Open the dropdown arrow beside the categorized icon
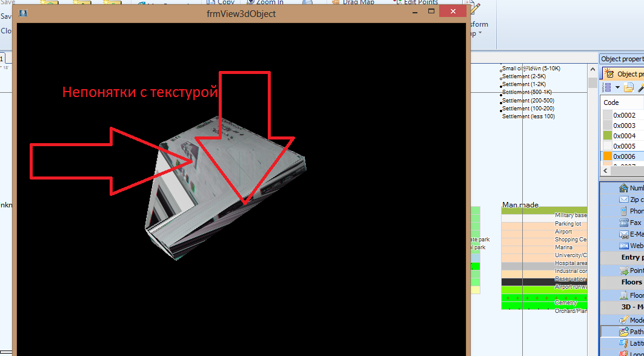Image resolution: width=644 pixels, height=356 pixels. (x=617, y=88)
